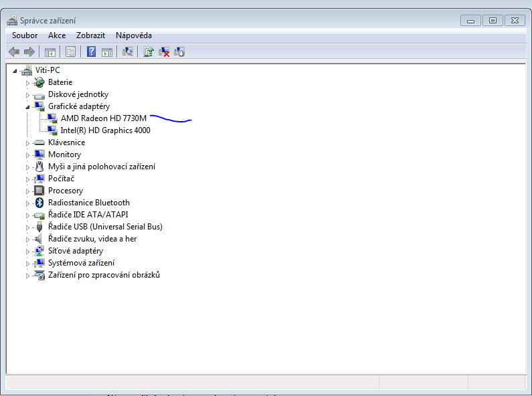
Task: Select Zařízení pro zpracování obrázků label
Action: coord(104,275)
